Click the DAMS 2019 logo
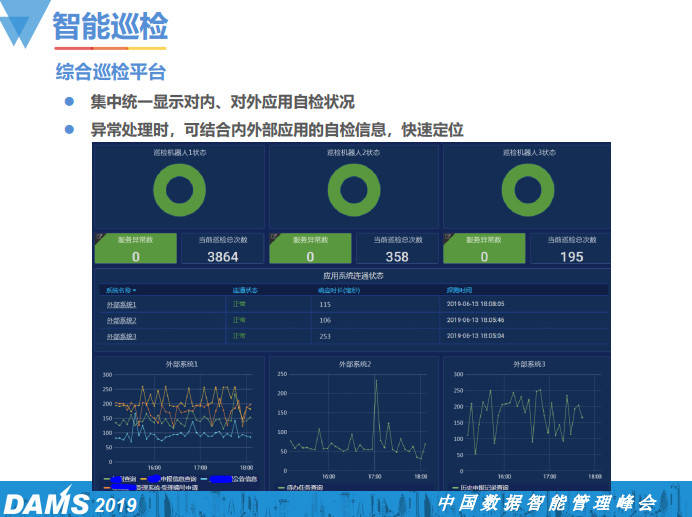The width and height of the screenshot is (692, 517). pos(70,500)
